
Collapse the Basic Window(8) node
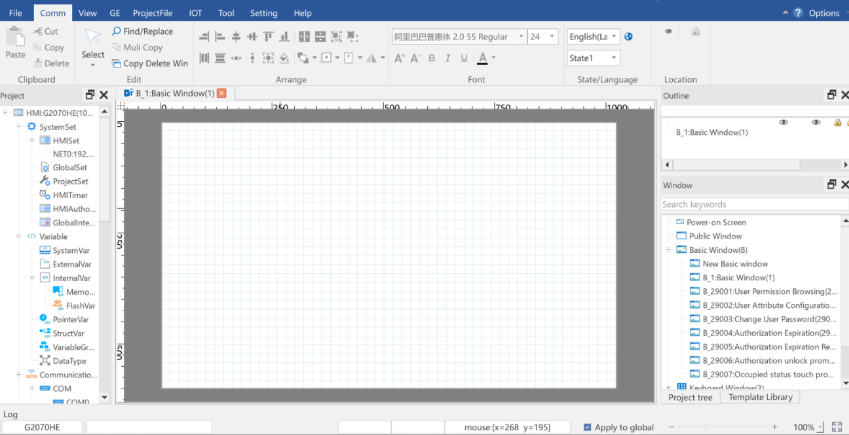[x=668, y=250]
